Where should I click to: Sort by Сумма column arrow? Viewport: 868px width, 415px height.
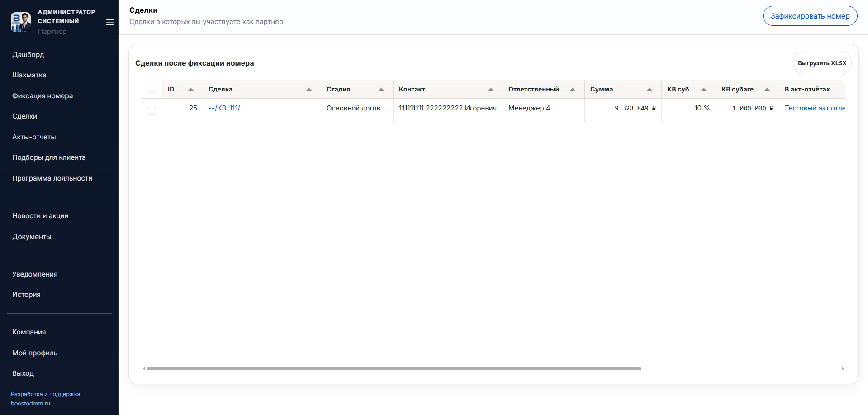[x=650, y=90]
